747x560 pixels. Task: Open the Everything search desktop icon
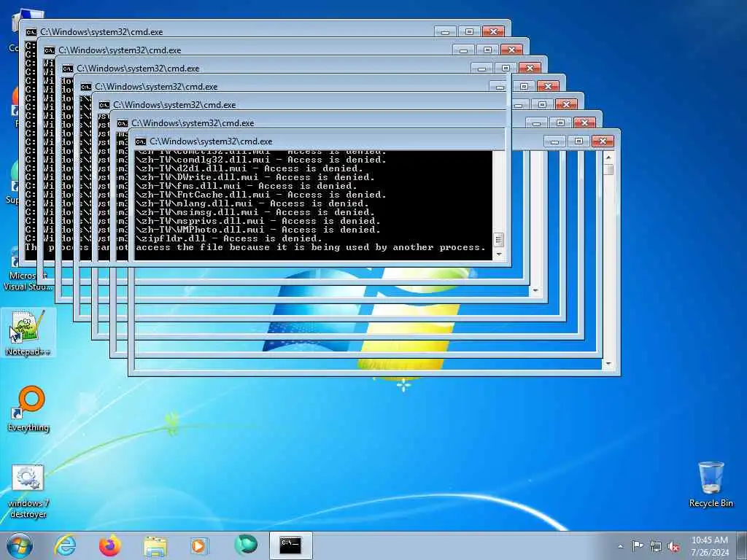(28, 408)
